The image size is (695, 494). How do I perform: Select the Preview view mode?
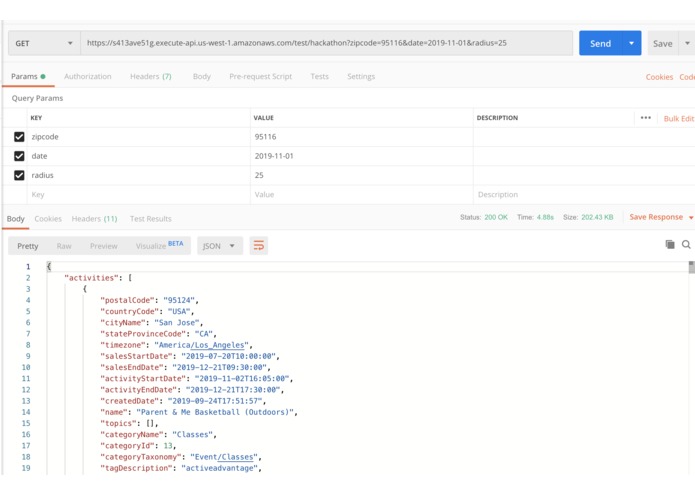pyautogui.click(x=104, y=246)
